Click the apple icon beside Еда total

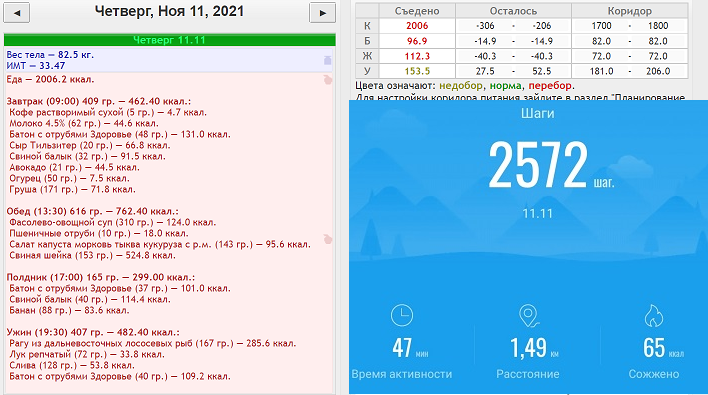tap(328, 80)
